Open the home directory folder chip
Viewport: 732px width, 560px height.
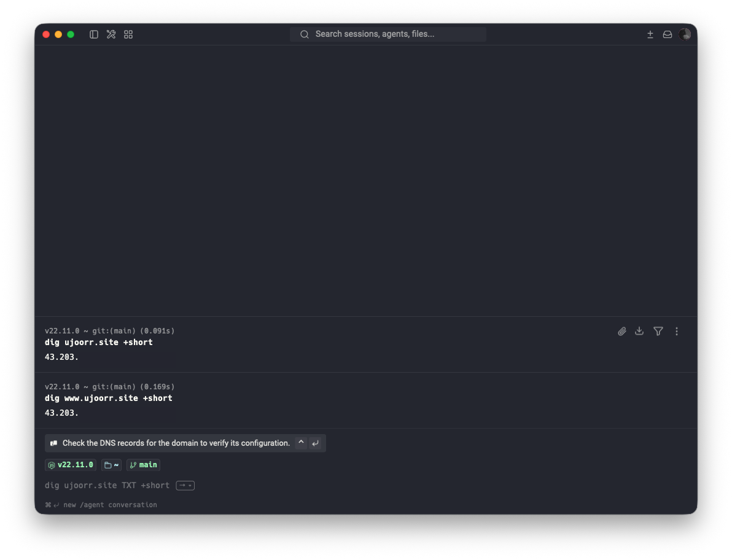[112, 465]
